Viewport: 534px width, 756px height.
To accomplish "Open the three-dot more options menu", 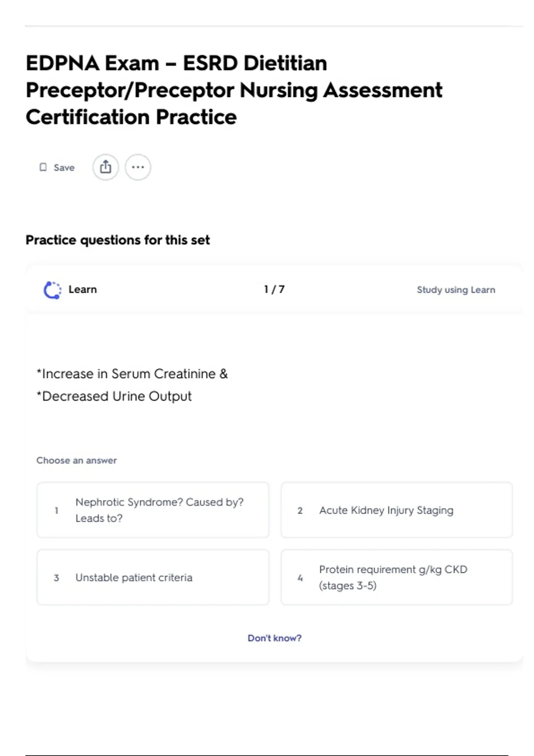I will [138, 167].
